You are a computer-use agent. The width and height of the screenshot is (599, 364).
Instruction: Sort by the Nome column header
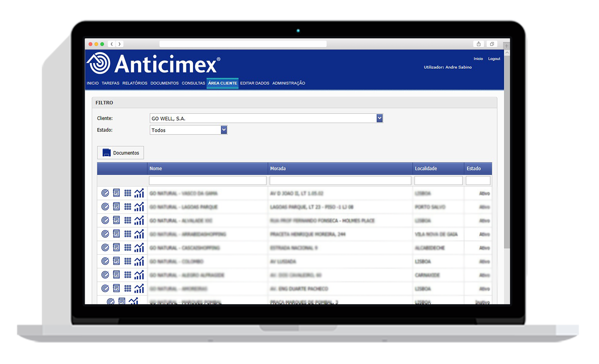coord(207,169)
